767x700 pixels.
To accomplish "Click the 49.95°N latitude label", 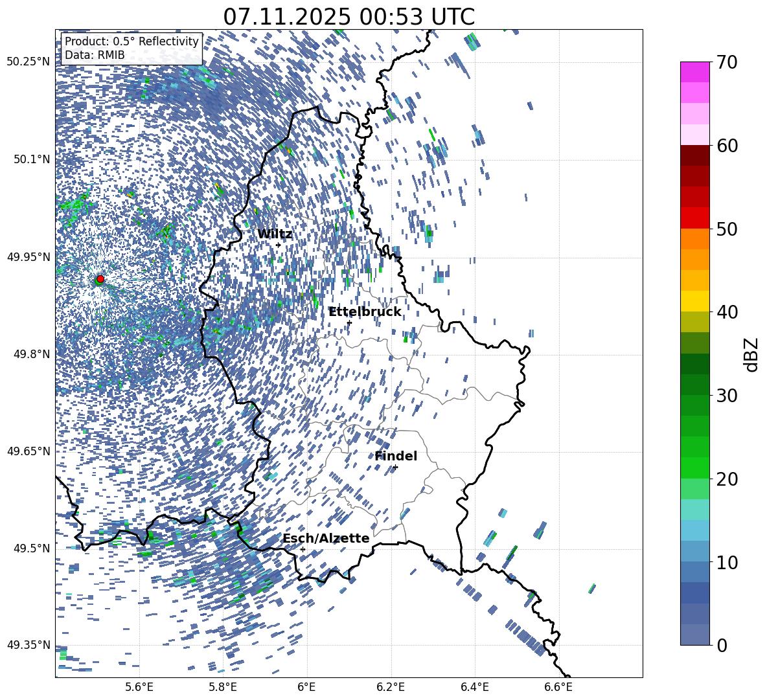I will [29, 256].
